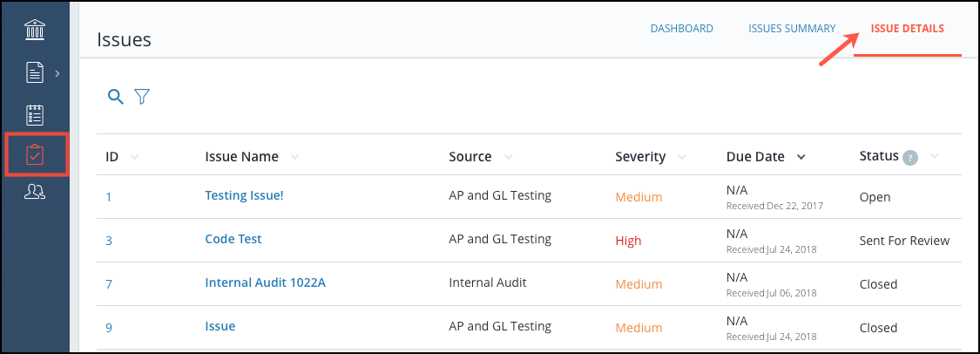Open the Source column dropdown arrow

(509, 157)
